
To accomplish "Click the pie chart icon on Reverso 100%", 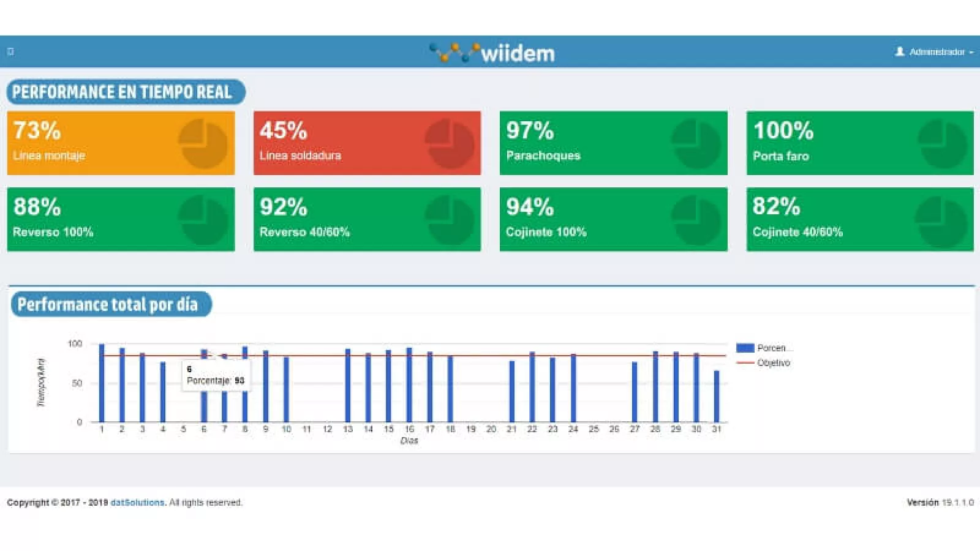I will (203, 220).
